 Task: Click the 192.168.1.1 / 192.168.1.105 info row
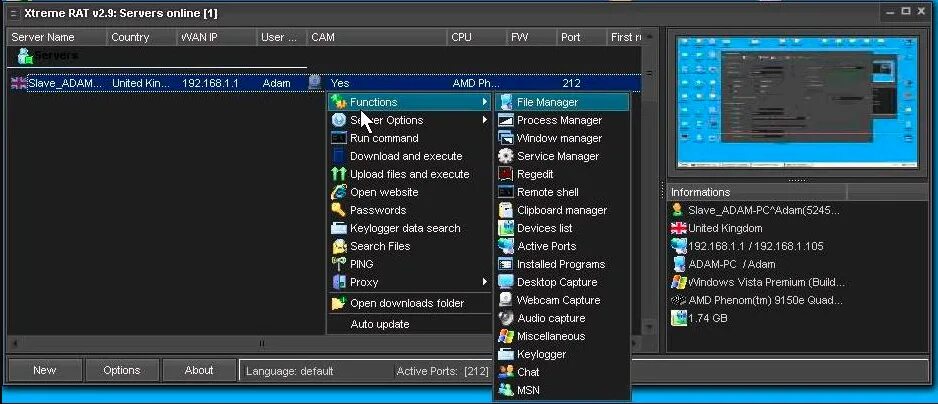756,246
